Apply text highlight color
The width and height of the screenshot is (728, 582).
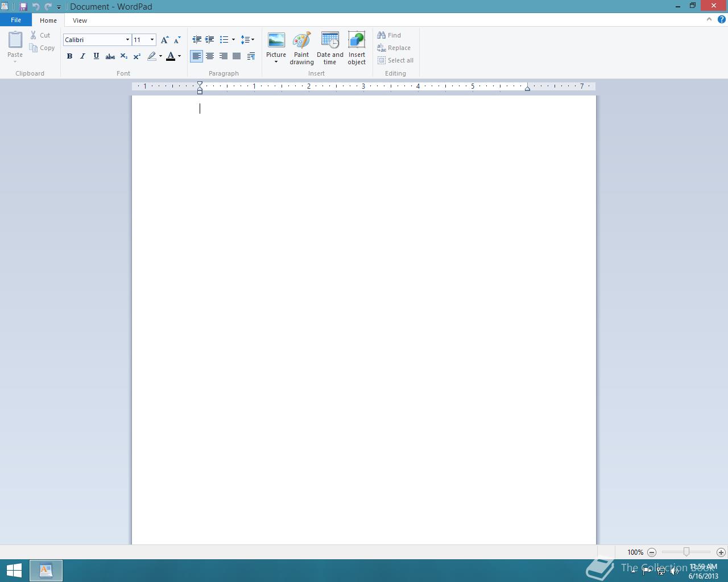click(151, 56)
